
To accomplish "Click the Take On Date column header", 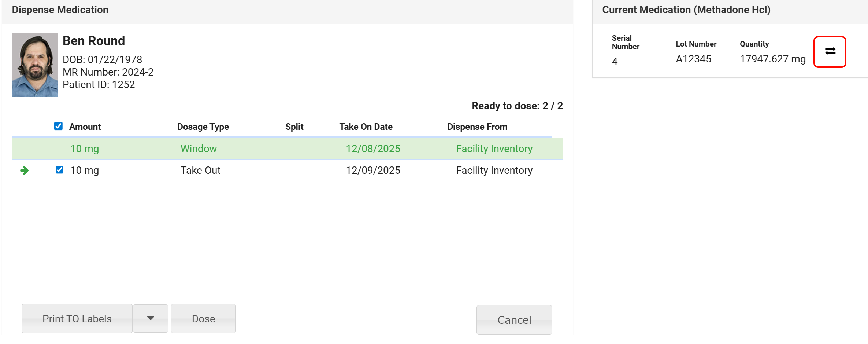I will point(366,127).
